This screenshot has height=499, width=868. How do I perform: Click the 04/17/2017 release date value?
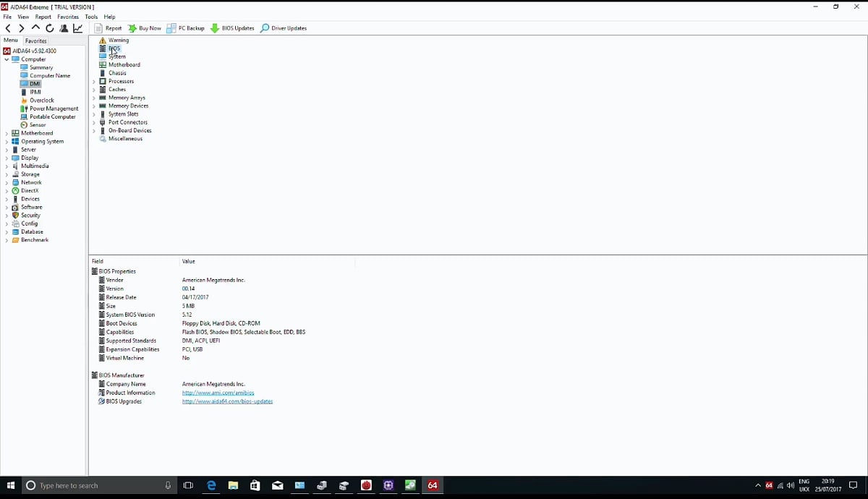point(195,297)
